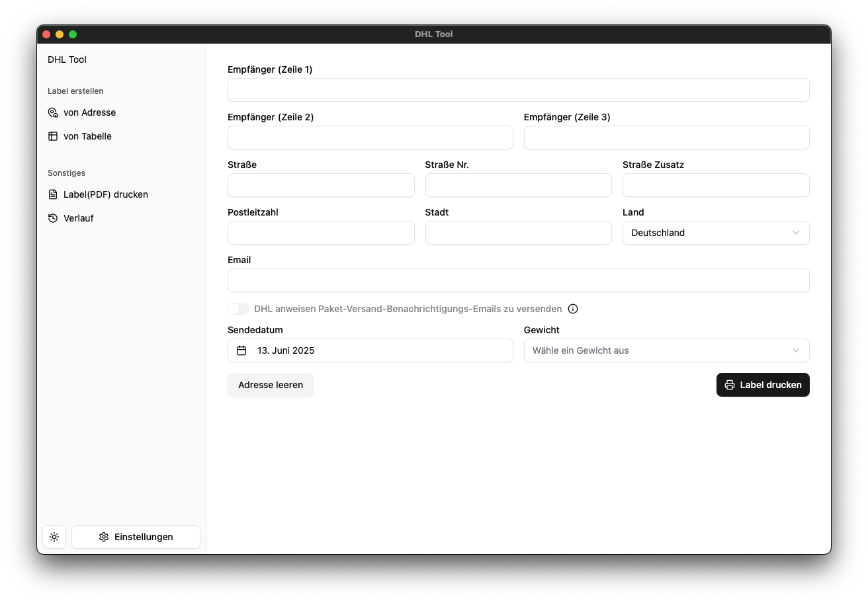Minimize the DHL Tool window
Image resolution: width=868 pixels, height=603 pixels.
click(x=60, y=34)
